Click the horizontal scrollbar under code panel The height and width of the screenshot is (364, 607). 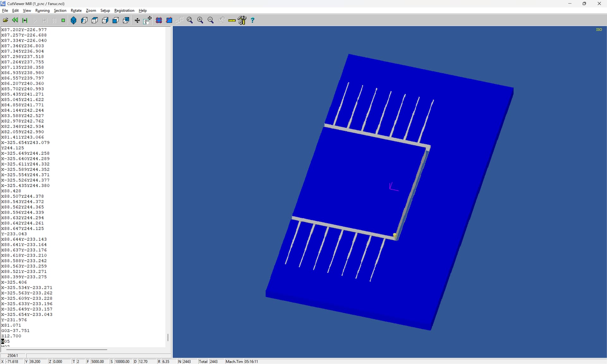(x=57, y=349)
